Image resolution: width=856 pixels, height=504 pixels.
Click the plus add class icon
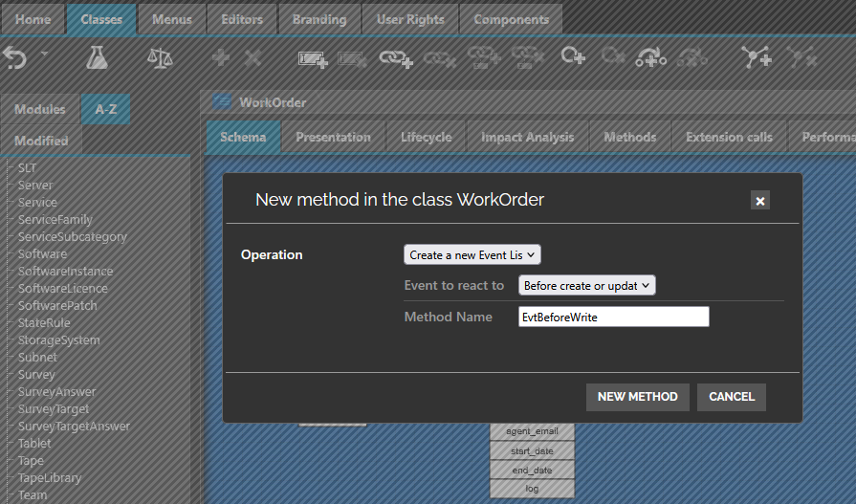click(221, 58)
